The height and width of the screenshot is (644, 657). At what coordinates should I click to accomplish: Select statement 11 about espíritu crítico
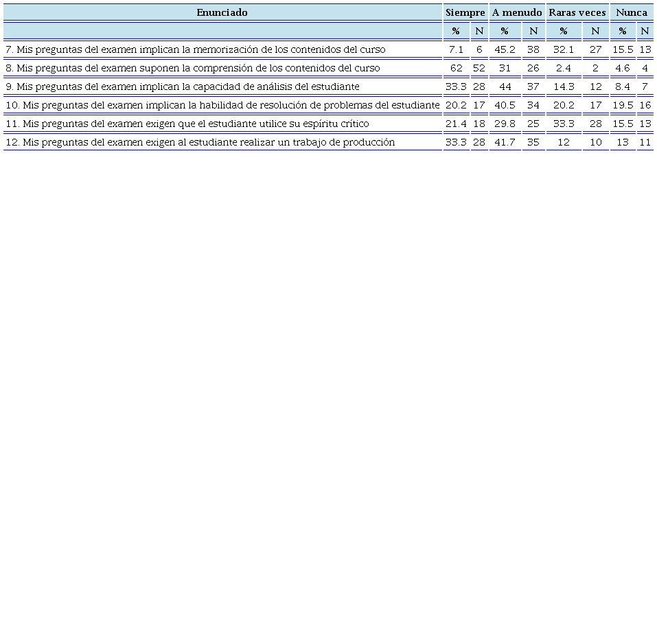coord(187,124)
